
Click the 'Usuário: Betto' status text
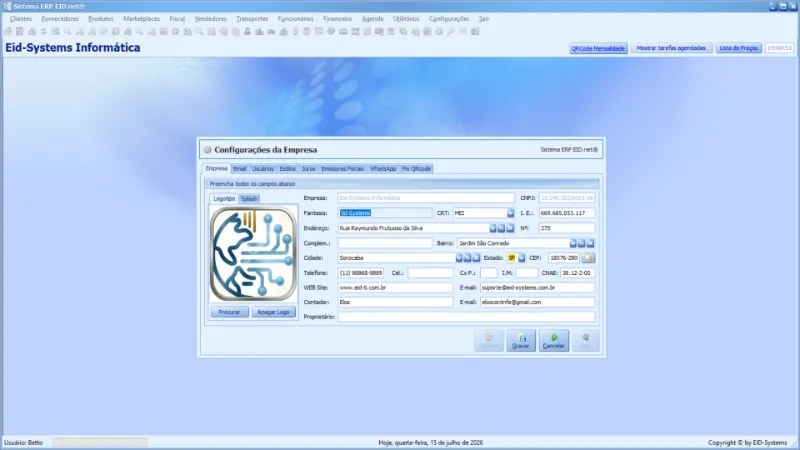23,443
